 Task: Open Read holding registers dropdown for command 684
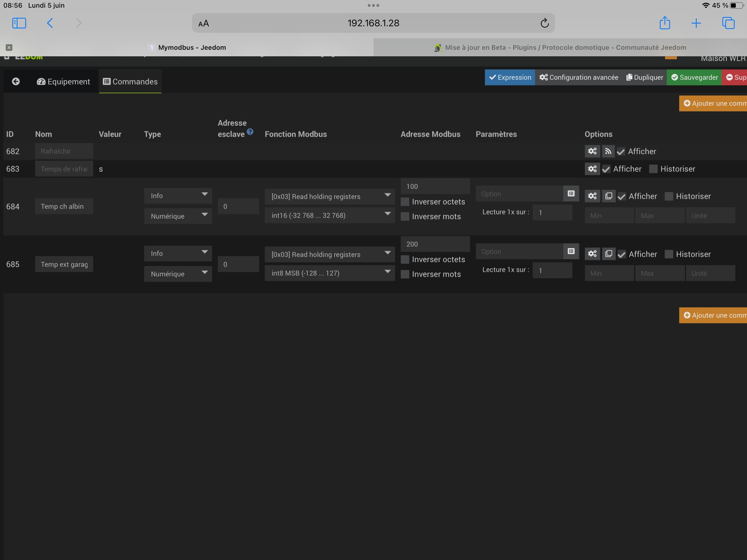tap(329, 196)
